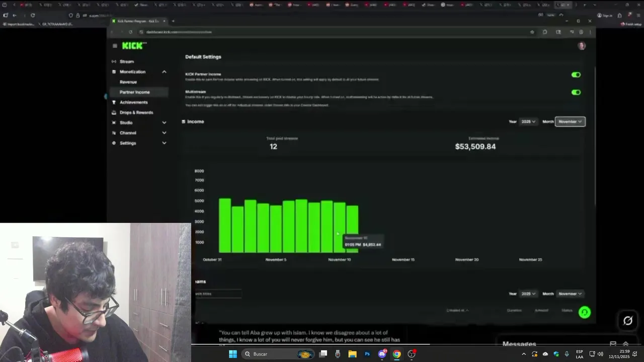
Task: Click the Amount column header
Action: pos(541,310)
